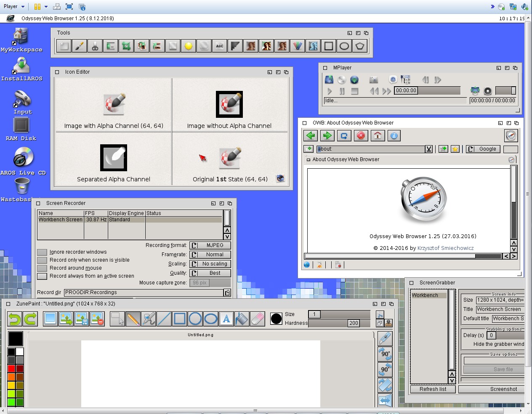
Task: Toggle Record around mouse option
Action: pos(42,268)
